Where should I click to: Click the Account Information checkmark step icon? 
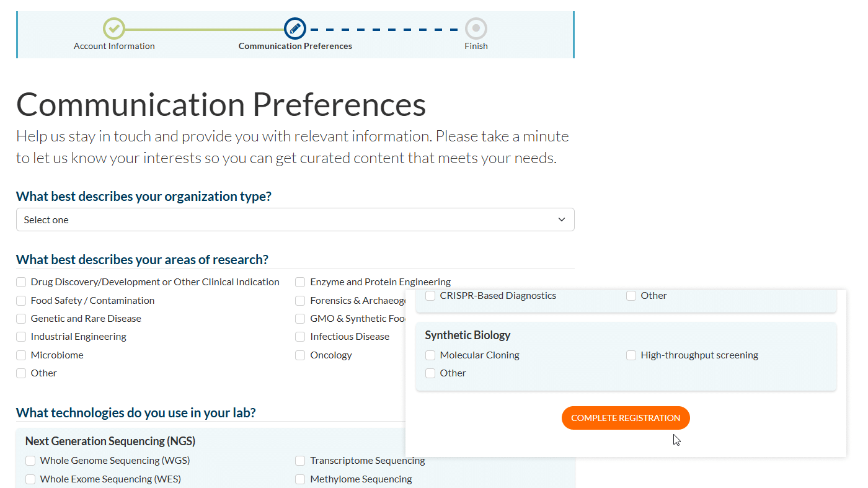click(114, 29)
